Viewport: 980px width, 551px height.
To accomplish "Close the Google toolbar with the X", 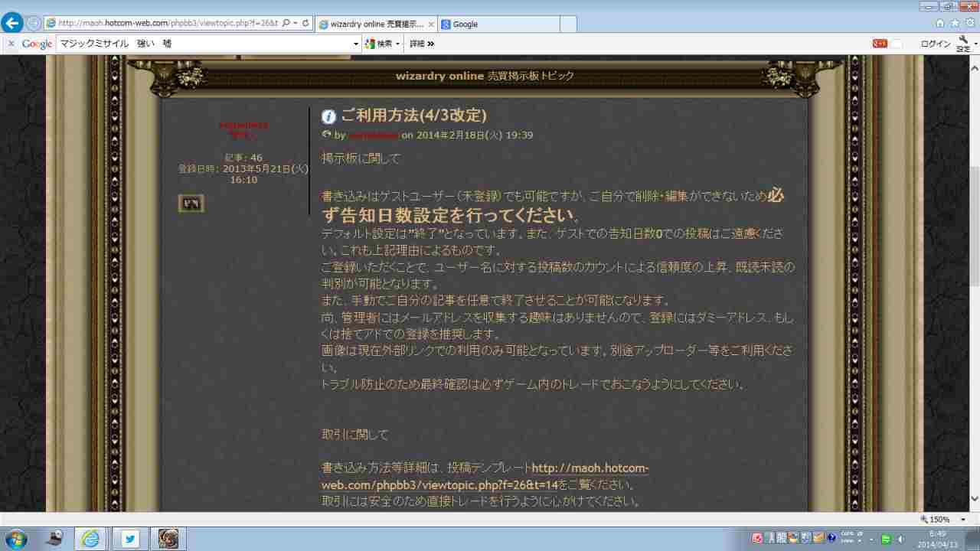I will (11, 44).
